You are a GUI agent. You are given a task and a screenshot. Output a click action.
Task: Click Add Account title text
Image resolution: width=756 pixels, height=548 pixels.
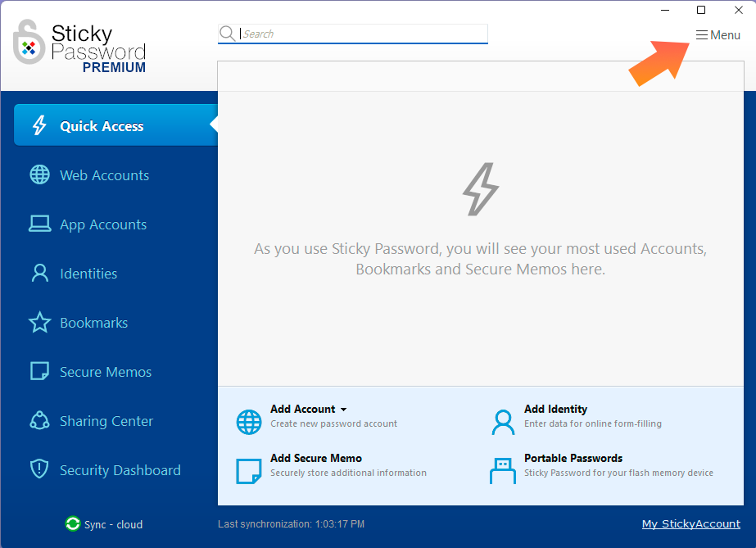(x=302, y=409)
